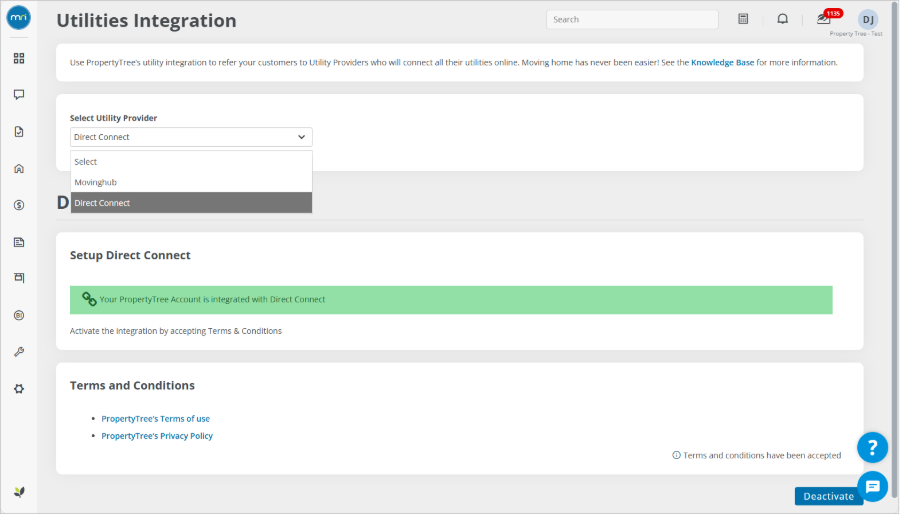The image size is (900, 514).
Task: Click the round question mark help button
Action: 872,447
